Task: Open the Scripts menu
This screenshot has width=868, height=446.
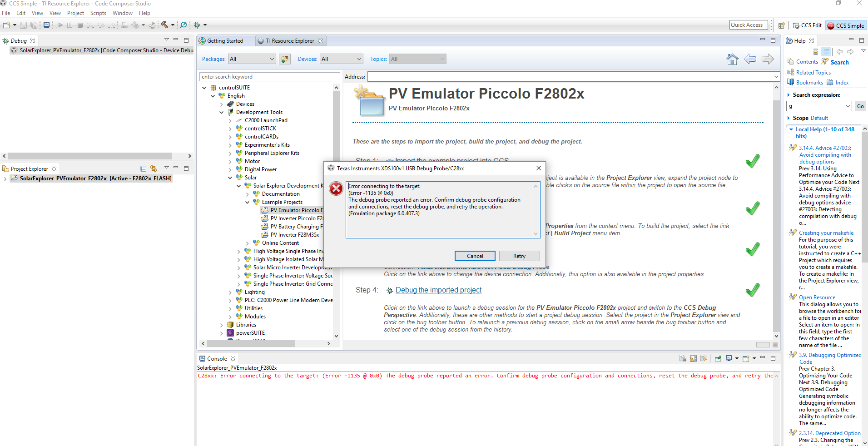Action: pyautogui.click(x=98, y=13)
